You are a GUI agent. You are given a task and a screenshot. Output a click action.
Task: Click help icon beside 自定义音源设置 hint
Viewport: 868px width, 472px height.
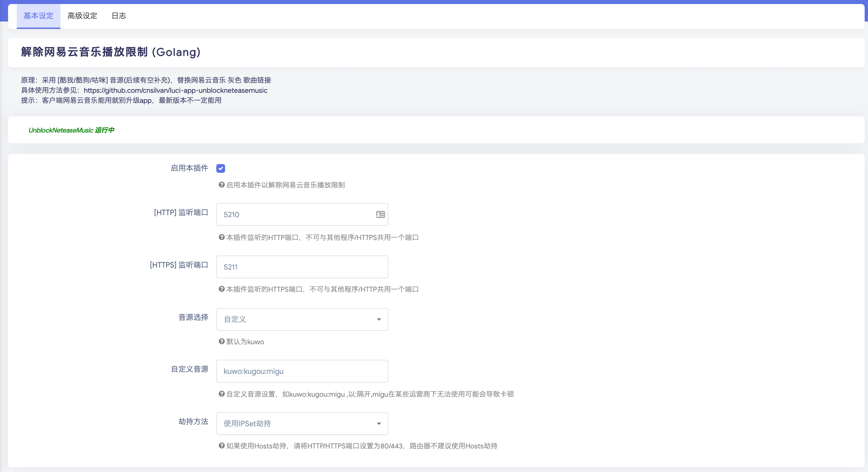[x=221, y=394]
